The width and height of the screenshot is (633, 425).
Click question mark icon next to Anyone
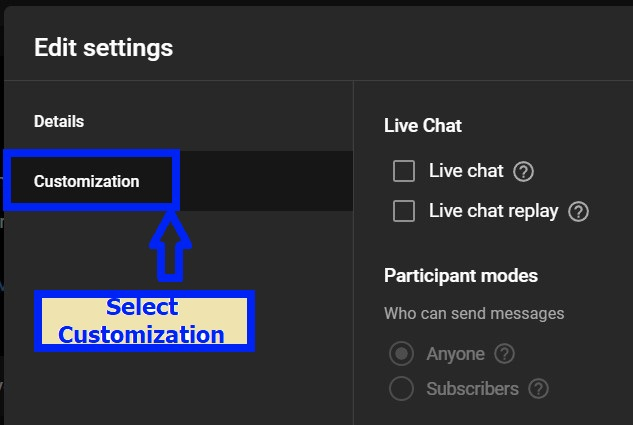tap(504, 354)
